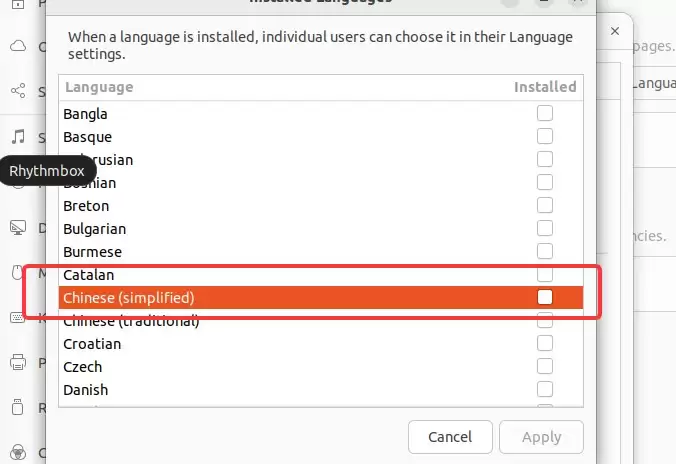Select the Basque language row
Screen dimensions: 676x464
click(x=321, y=137)
